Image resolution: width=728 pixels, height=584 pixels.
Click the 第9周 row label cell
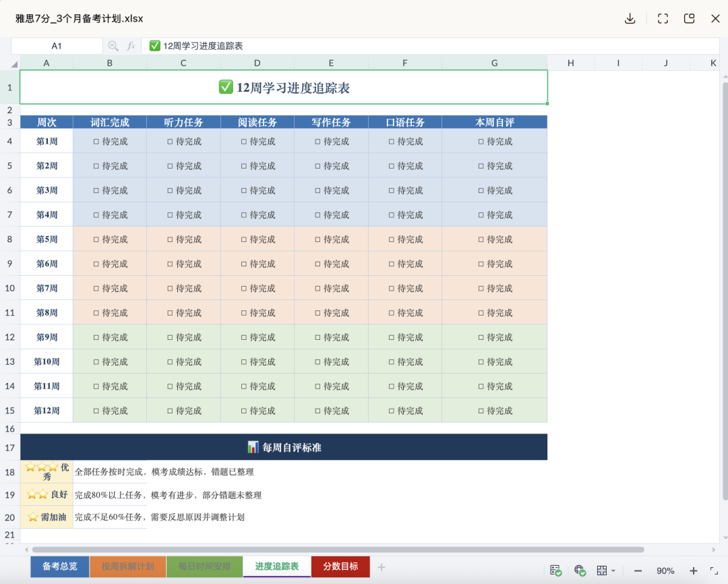(x=47, y=337)
